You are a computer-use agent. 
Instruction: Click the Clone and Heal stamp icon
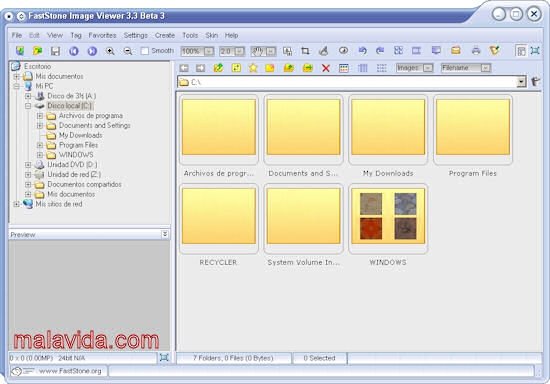(323, 51)
